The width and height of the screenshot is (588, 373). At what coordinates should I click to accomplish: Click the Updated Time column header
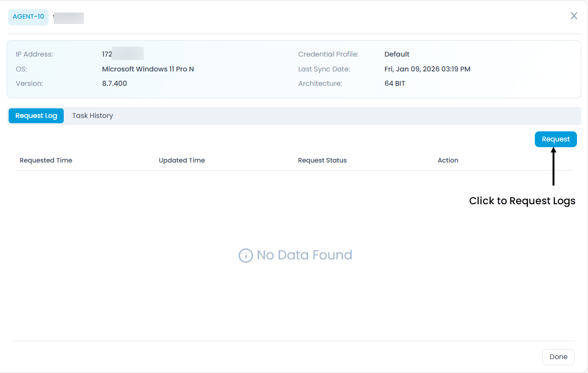[x=182, y=160]
